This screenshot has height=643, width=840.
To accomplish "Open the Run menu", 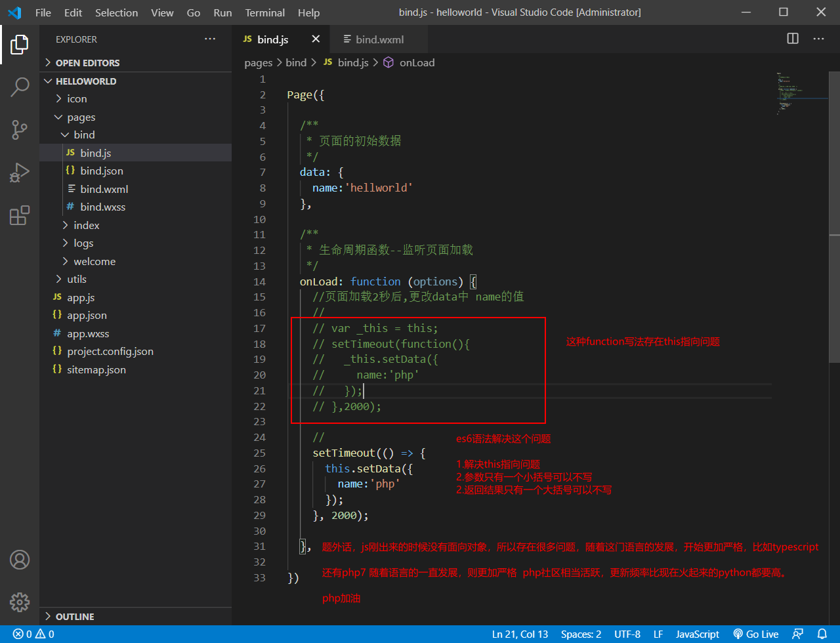I will tap(222, 12).
